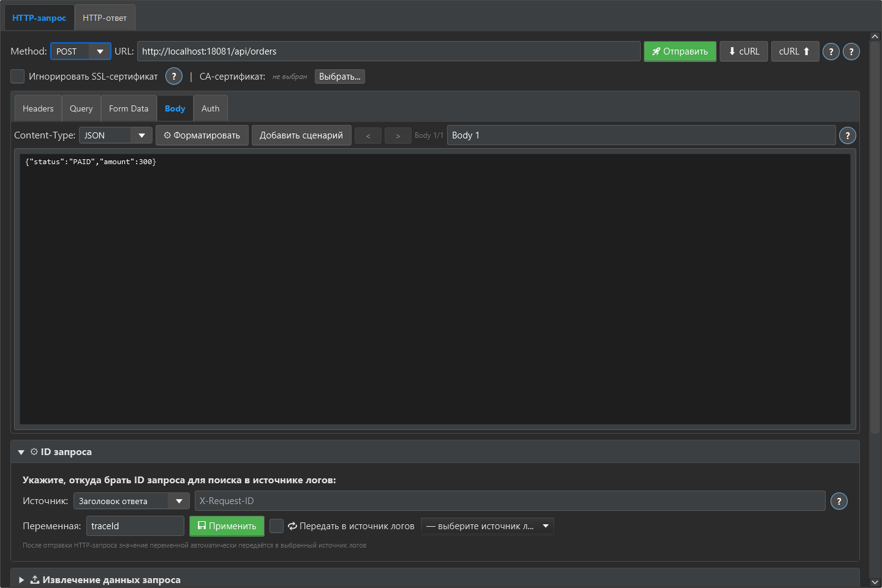Switch to the HTTP-ответ tab
This screenshot has height=588, width=882.
(105, 18)
